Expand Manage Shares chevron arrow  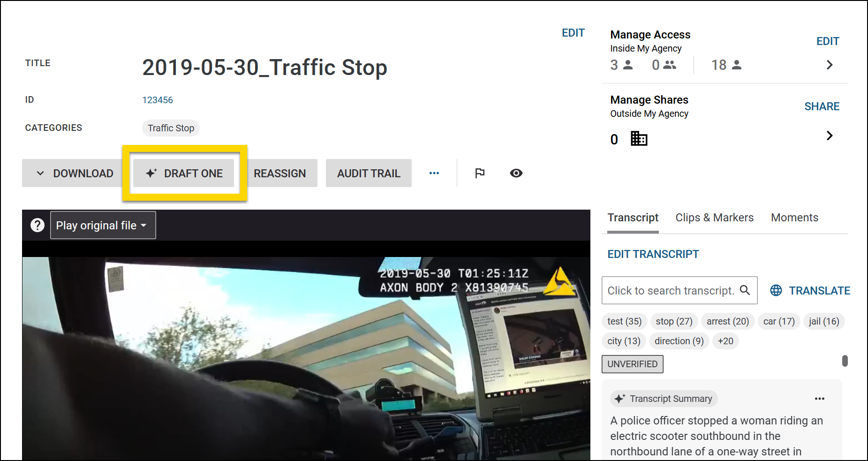coord(829,136)
